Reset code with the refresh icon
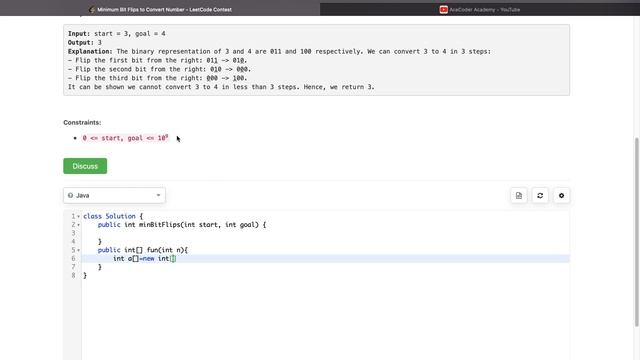Screen dimensions: 640x360 (540, 196)
